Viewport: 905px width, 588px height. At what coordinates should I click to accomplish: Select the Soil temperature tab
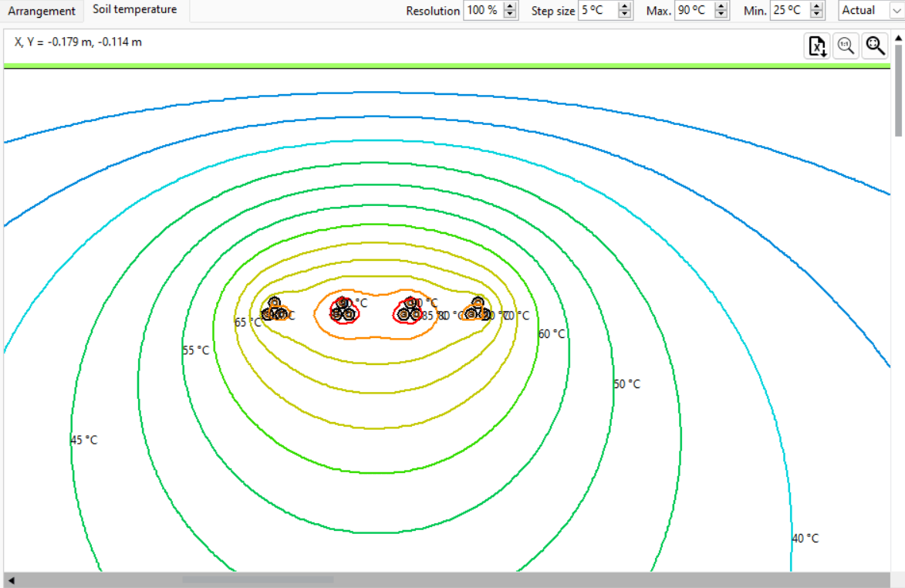click(x=135, y=10)
